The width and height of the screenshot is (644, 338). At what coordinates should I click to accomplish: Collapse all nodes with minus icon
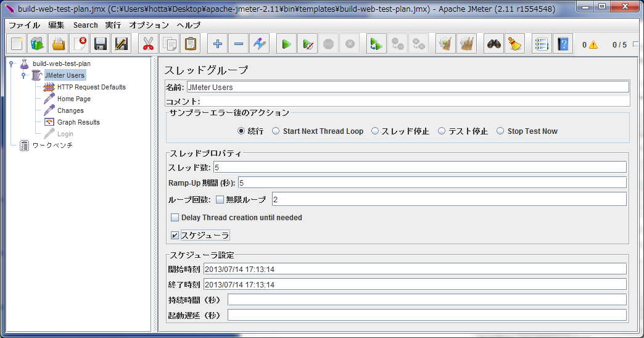239,44
